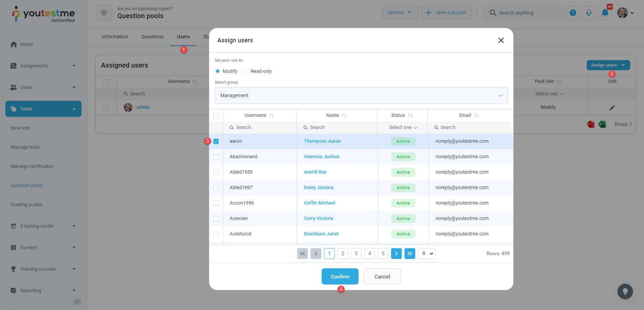Go to last page double-arrow icon
This screenshot has height=310, width=644.
[410, 254]
